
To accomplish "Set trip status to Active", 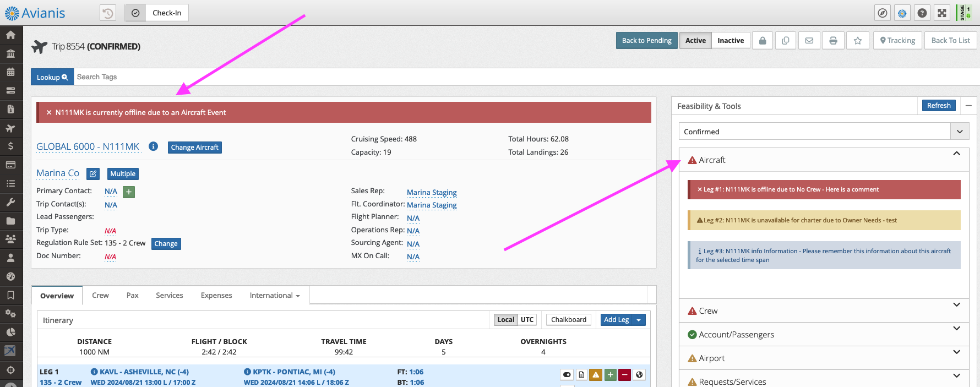I will tap(695, 40).
